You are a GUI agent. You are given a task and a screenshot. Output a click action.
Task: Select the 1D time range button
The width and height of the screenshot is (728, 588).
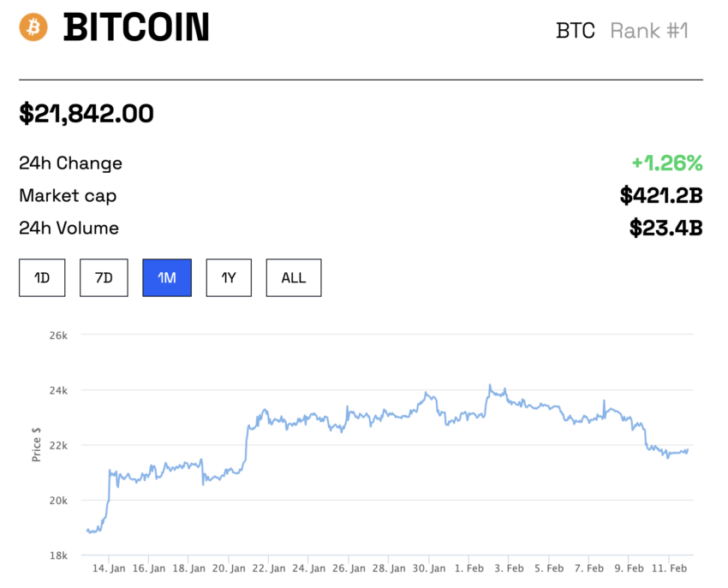(42, 278)
